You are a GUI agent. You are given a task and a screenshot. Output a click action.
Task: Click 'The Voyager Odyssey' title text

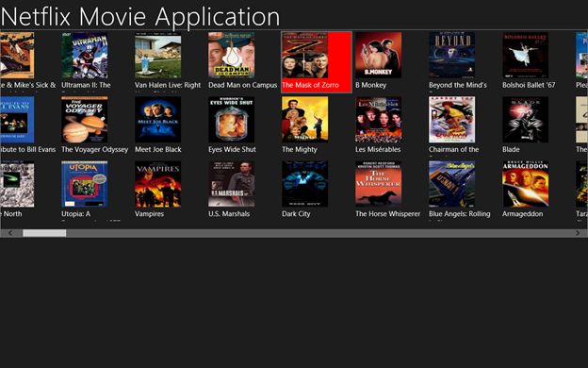(x=95, y=149)
